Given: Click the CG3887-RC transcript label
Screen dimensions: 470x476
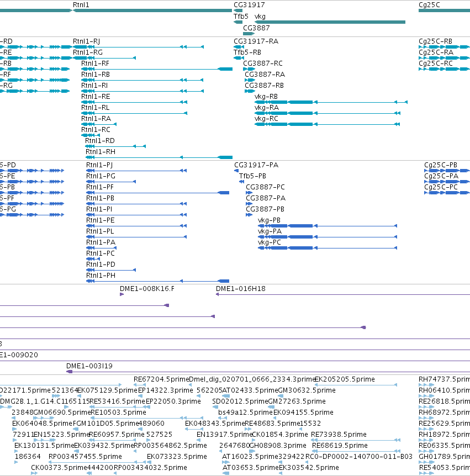Looking at the screenshot, I should [263, 64].
